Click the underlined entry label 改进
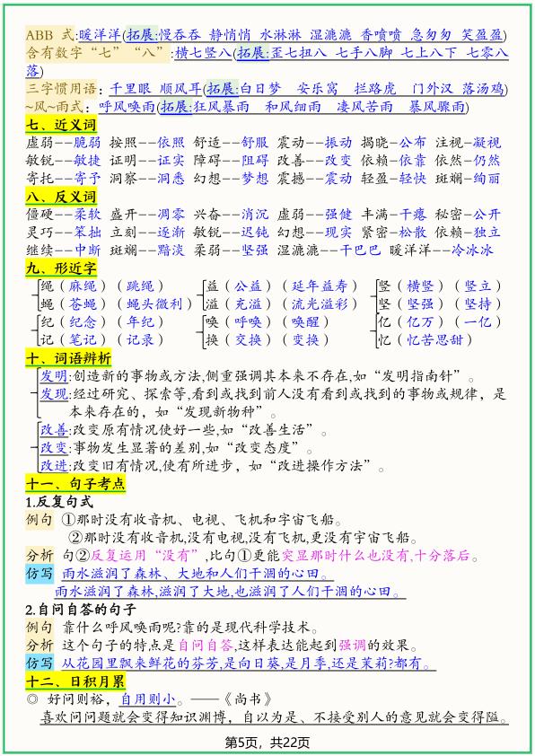 click(x=54, y=466)
